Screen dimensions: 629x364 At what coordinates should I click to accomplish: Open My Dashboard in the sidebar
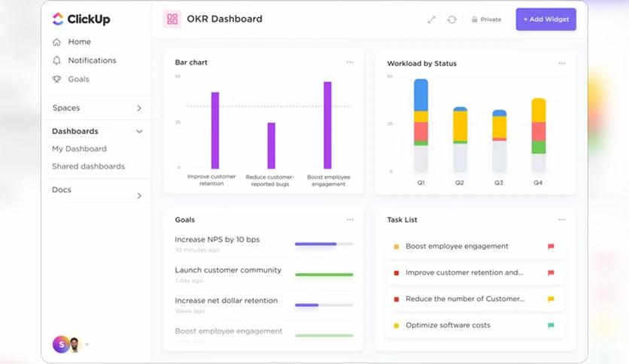tap(80, 149)
